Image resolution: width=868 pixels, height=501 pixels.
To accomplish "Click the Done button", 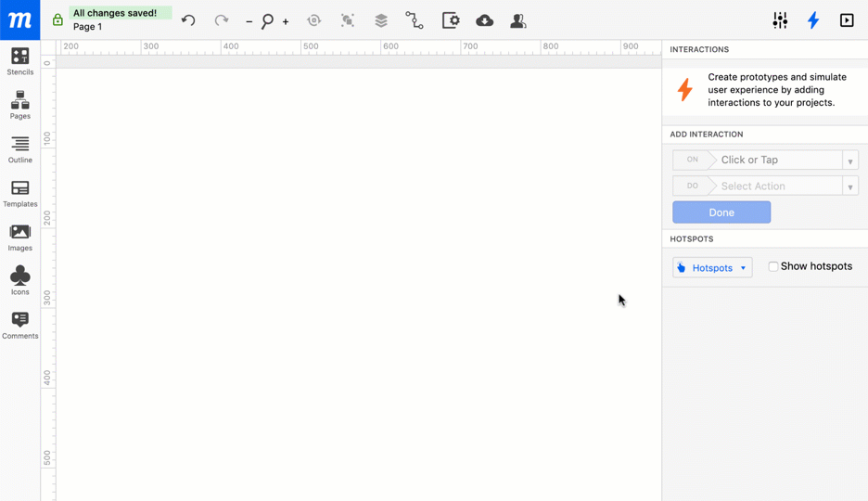I will 721,212.
